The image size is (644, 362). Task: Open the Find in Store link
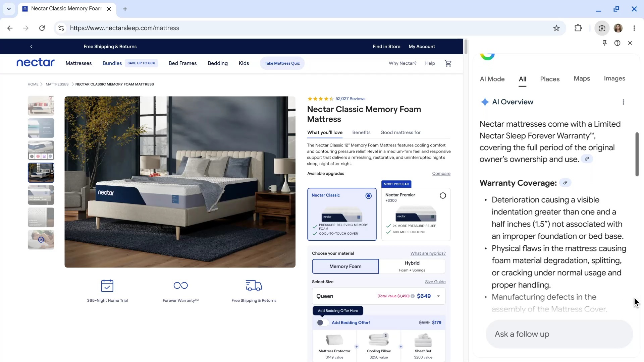pos(386,47)
